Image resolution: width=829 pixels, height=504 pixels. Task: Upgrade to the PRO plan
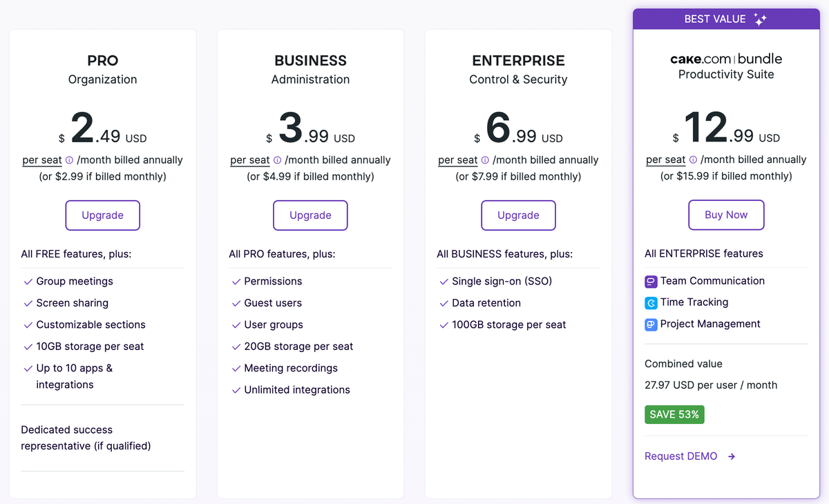click(102, 215)
